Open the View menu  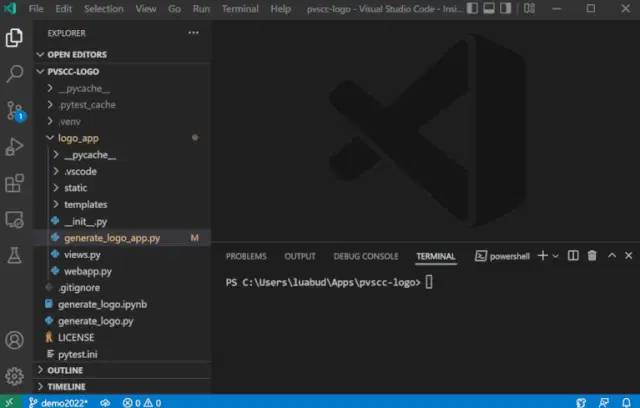(146, 9)
